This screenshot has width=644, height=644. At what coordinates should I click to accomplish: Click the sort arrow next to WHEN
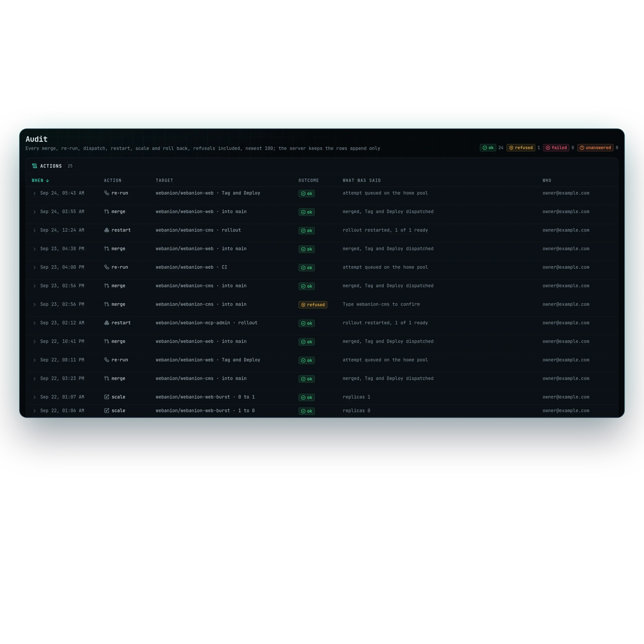[47, 181]
